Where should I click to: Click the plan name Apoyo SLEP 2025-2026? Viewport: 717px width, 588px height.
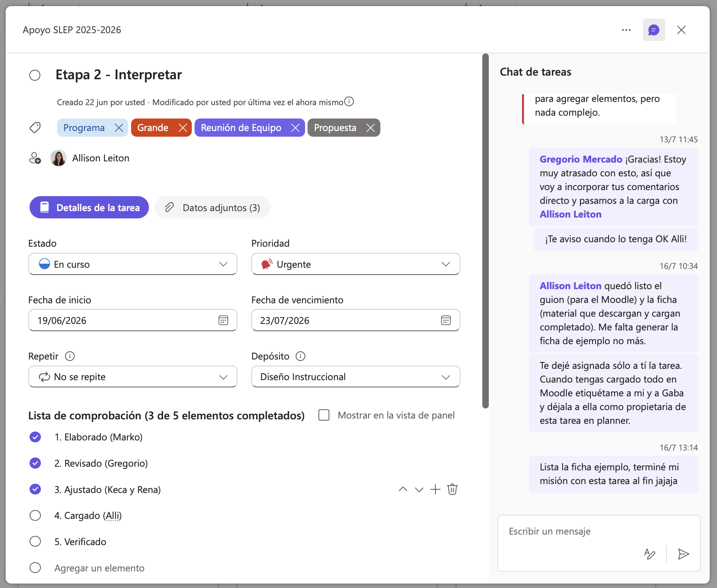72,30
